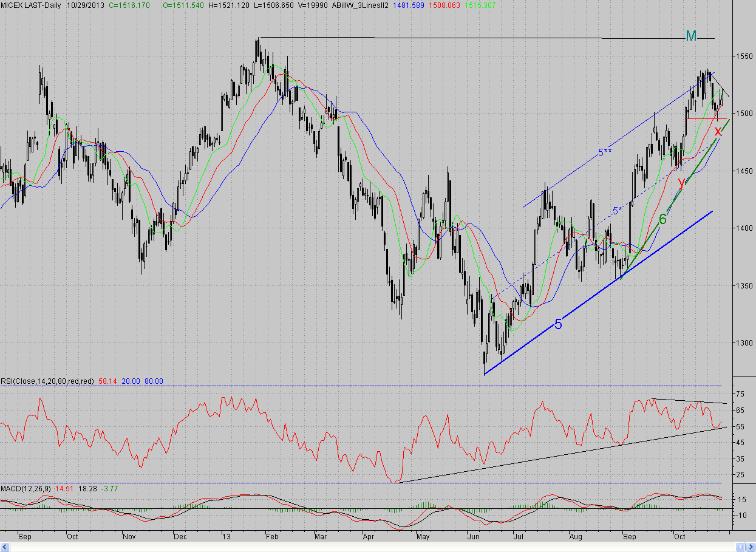Click the green "6" trendline label
The image size is (756, 552).
[x=663, y=220]
